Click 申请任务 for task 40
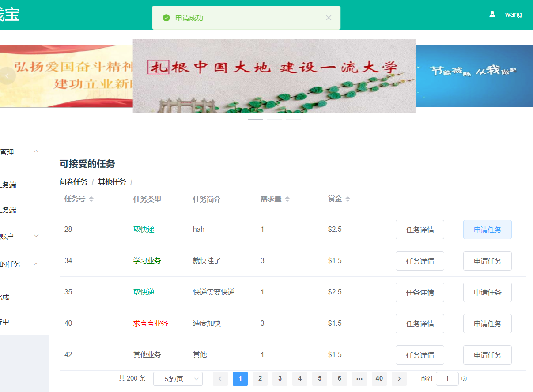This screenshot has height=392, width=533. pos(487,324)
